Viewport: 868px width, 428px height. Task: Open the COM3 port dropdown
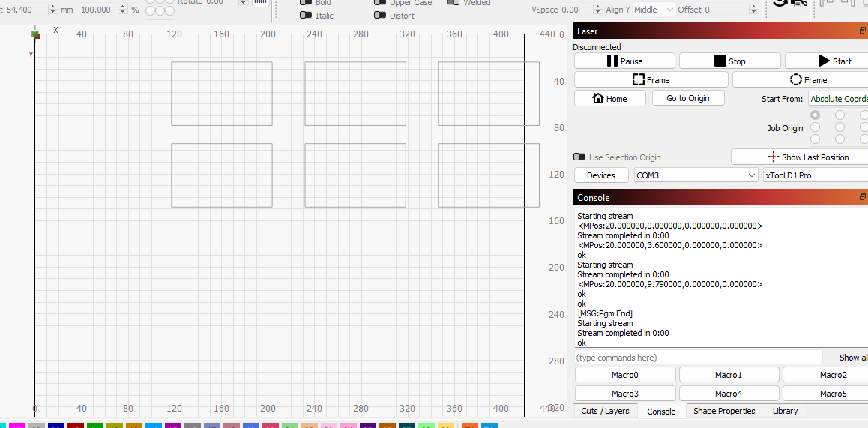coord(696,175)
